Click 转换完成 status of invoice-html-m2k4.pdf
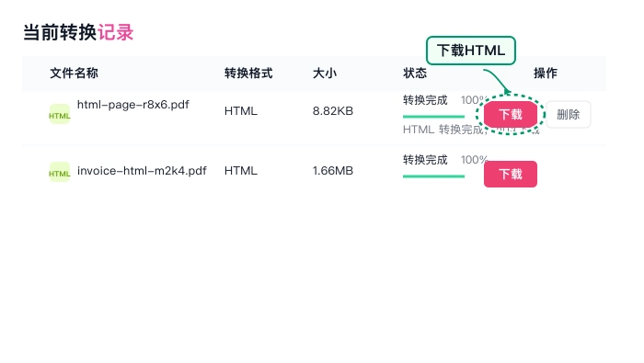Image resolution: width=644 pixels, height=363 pixels. click(425, 160)
